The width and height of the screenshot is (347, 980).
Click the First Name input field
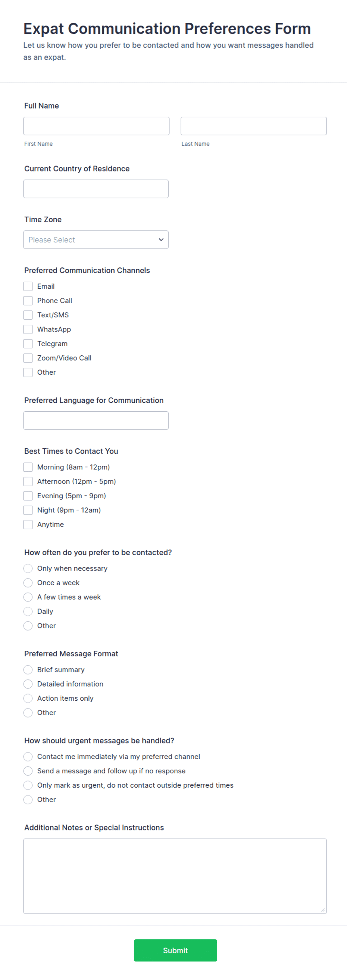pyautogui.click(x=96, y=126)
